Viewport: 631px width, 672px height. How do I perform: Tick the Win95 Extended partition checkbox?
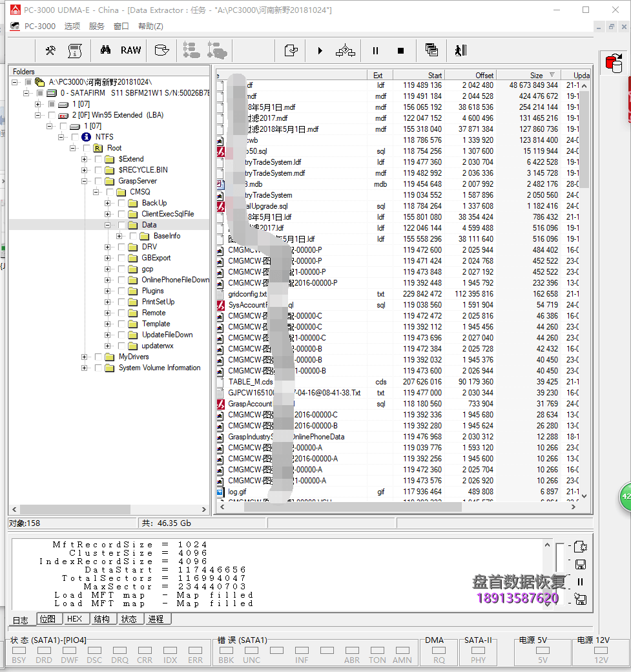pos(52,115)
